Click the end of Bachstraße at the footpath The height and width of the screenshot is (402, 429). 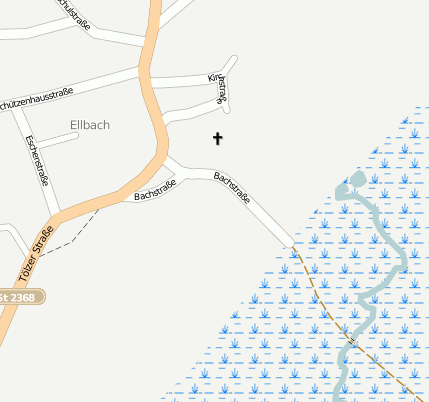click(x=289, y=243)
